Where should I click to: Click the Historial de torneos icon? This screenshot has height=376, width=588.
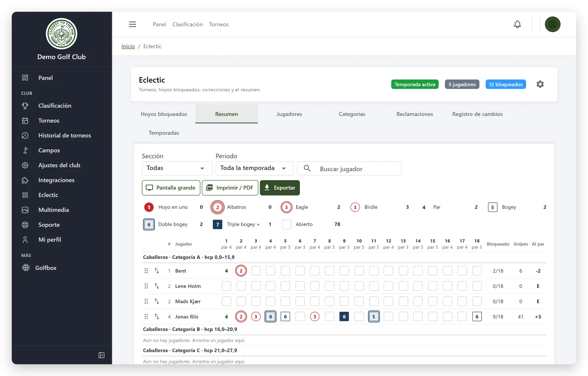pyautogui.click(x=25, y=135)
